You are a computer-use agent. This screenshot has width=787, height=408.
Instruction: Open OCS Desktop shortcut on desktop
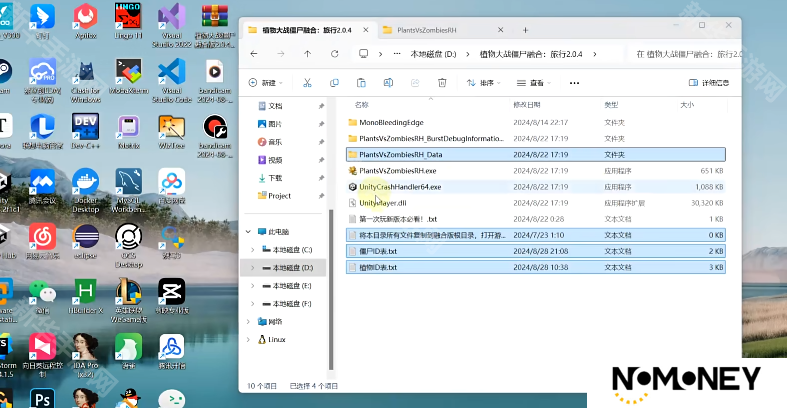128,246
